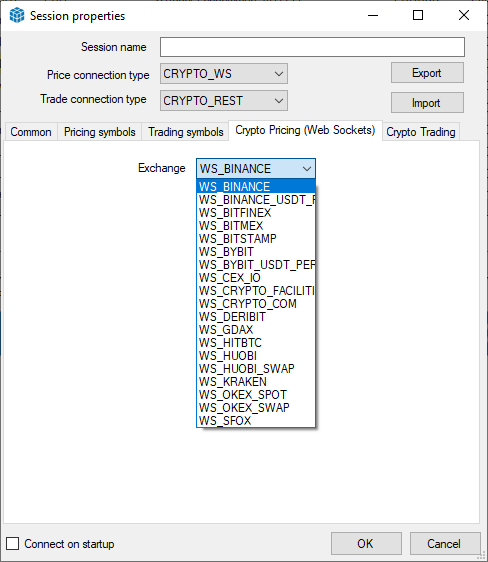Switch to the Pricing symbols tab
Image resolution: width=488 pixels, height=562 pixels.
click(x=100, y=132)
